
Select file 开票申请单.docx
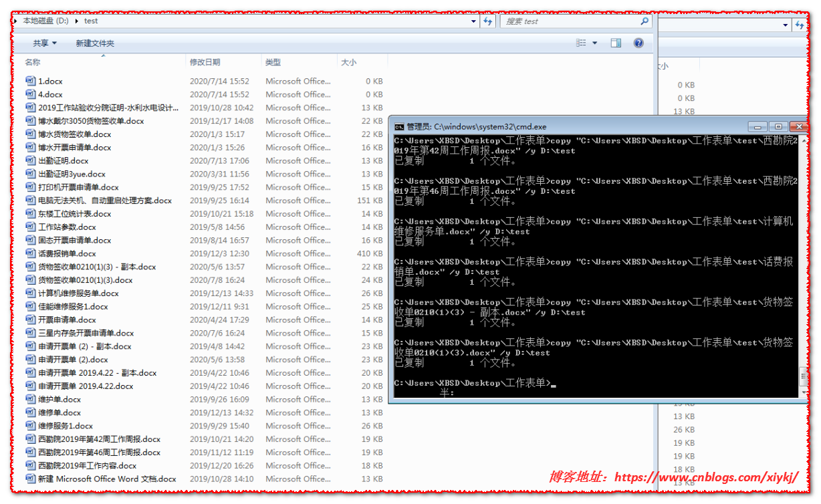tap(67, 320)
